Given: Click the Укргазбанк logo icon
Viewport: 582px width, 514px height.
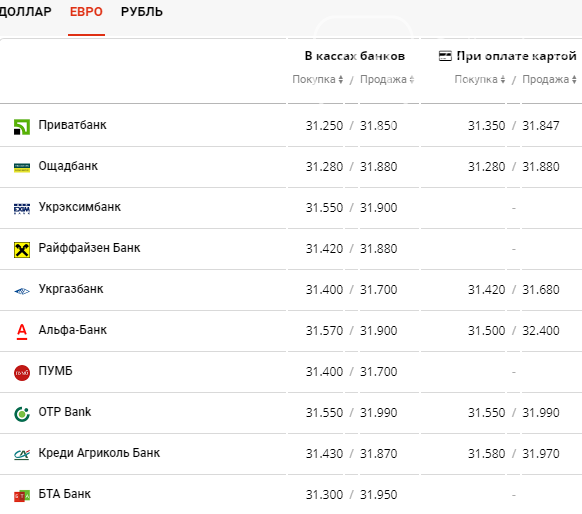Looking at the screenshot, I should (x=22, y=291).
